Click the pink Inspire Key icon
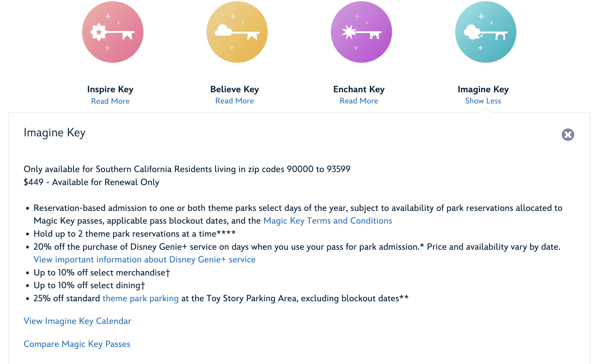The height and width of the screenshot is (364, 616). click(113, 32)
